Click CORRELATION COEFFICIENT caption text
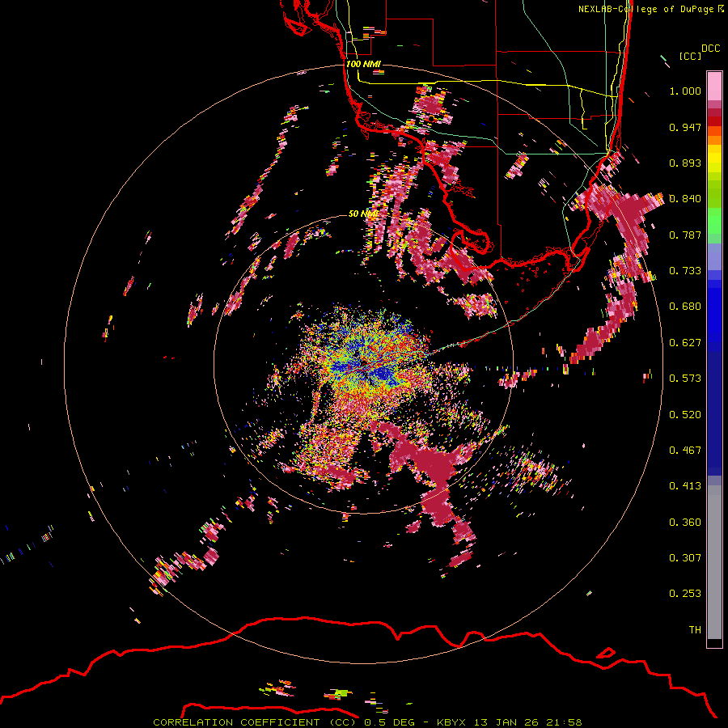Viewport: 728px width, 728px height. (236, 722)
